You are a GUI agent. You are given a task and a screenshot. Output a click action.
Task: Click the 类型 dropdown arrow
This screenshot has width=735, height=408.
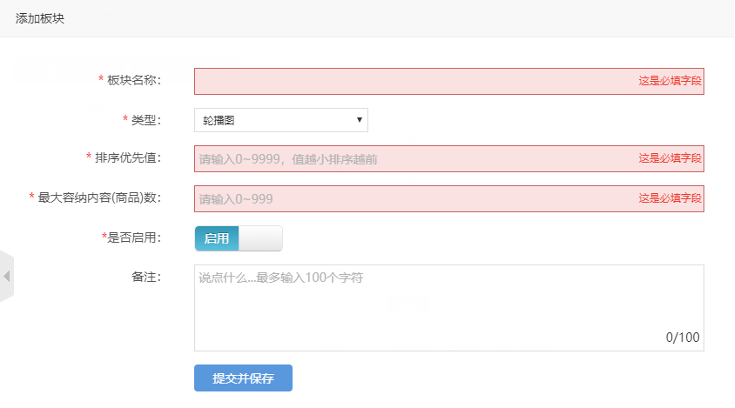coord(359,120)
